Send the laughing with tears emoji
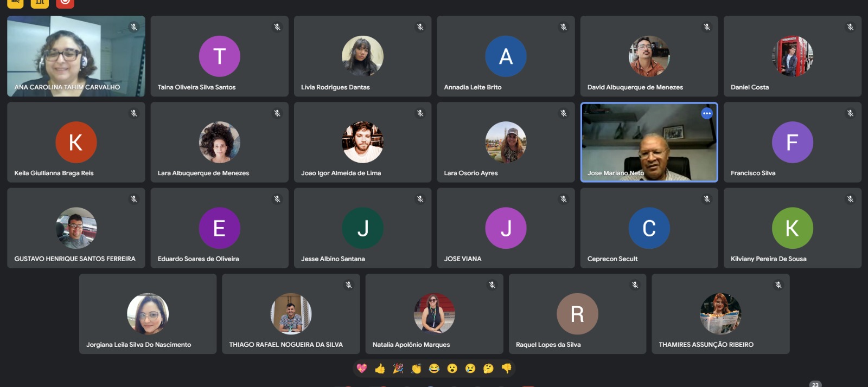Screen dimensions: 868x387 point(434,369)
